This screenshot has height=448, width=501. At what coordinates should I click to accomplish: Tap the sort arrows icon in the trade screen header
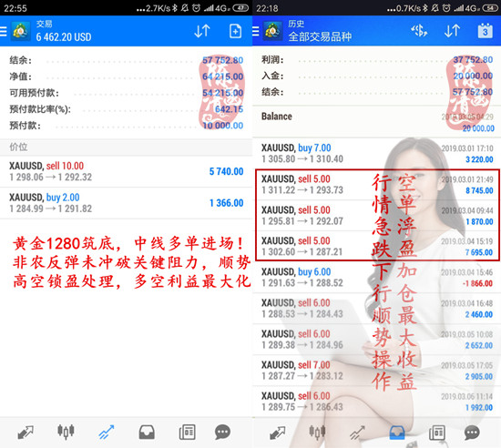click(x=202, y=31)
